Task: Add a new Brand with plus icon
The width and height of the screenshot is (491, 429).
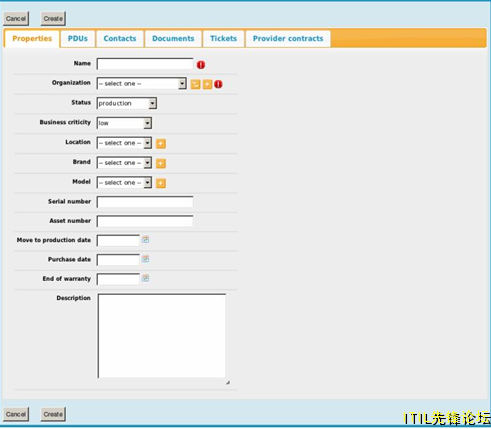Action: 161,163
